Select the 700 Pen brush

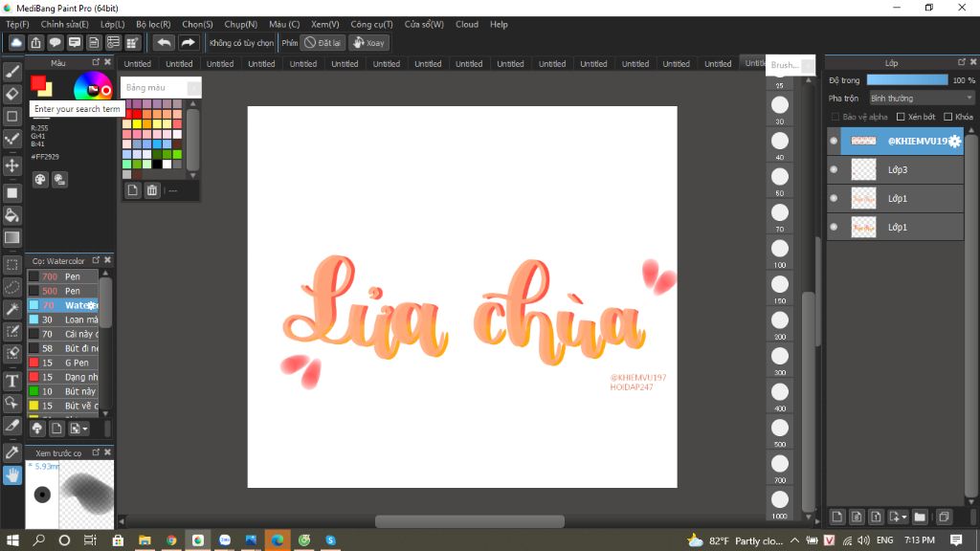pos(62,276)
